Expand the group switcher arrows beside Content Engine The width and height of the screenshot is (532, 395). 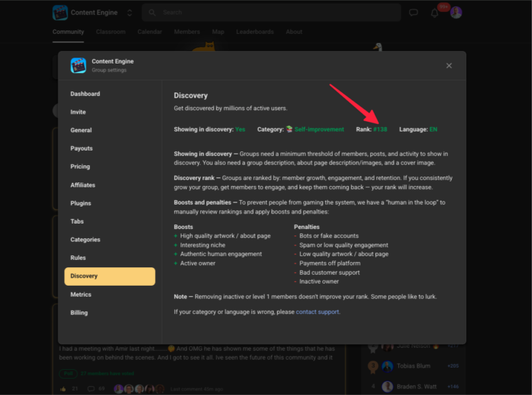click(130, 13)
